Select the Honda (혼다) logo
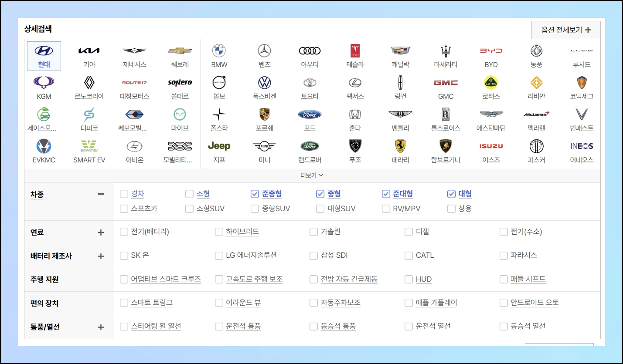The height and width of the screenshot is (364, 623). (355, 114)
